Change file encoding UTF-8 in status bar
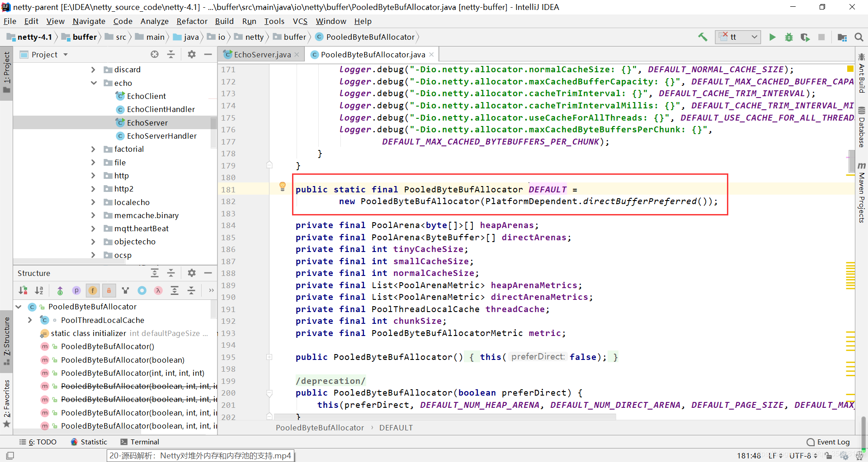The height and width of the screenshot is (462, 868). coord(803,456)
